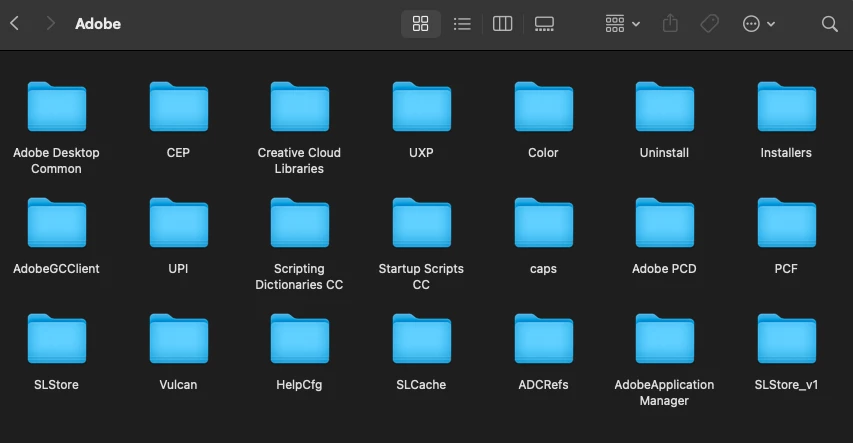Image resolution: width=853 pixels, height=443 pixels.
Task: Select the Installers folder icon
Action: point(787,107)
